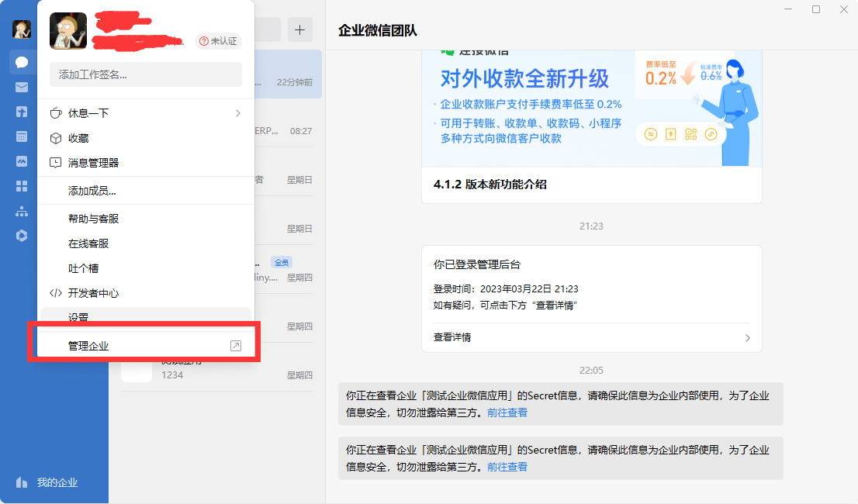
Task: Open the chat with 全员 tag
Action: pos(285,270)
